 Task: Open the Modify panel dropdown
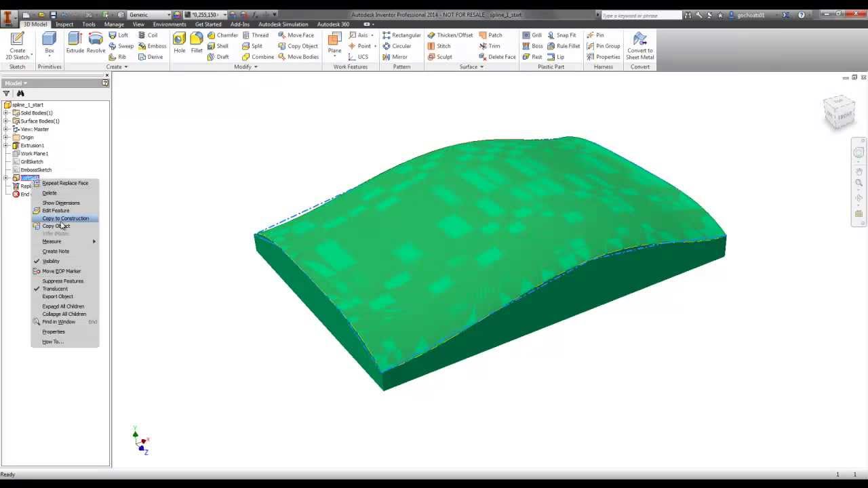245,67
